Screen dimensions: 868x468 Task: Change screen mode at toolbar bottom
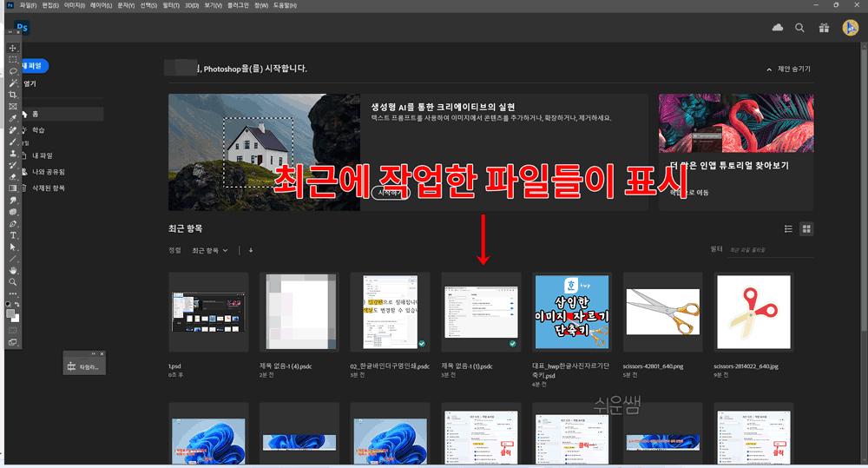(x=13, y=342)
